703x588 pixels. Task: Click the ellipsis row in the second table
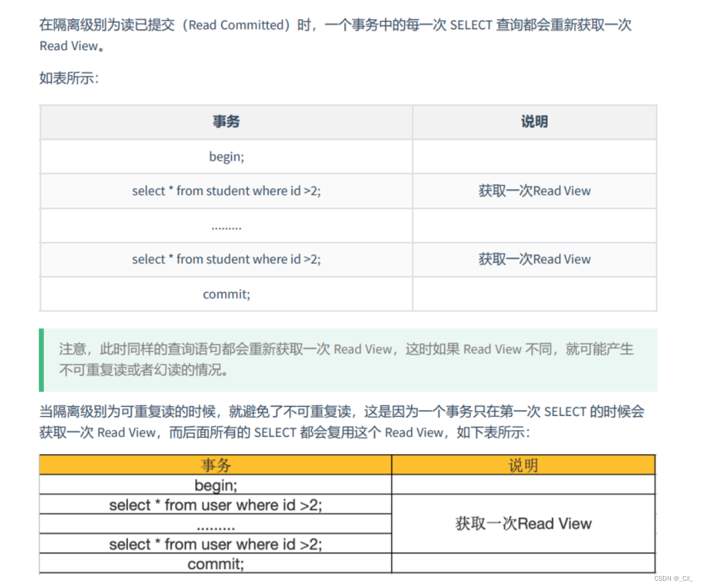tap(215, 524)
